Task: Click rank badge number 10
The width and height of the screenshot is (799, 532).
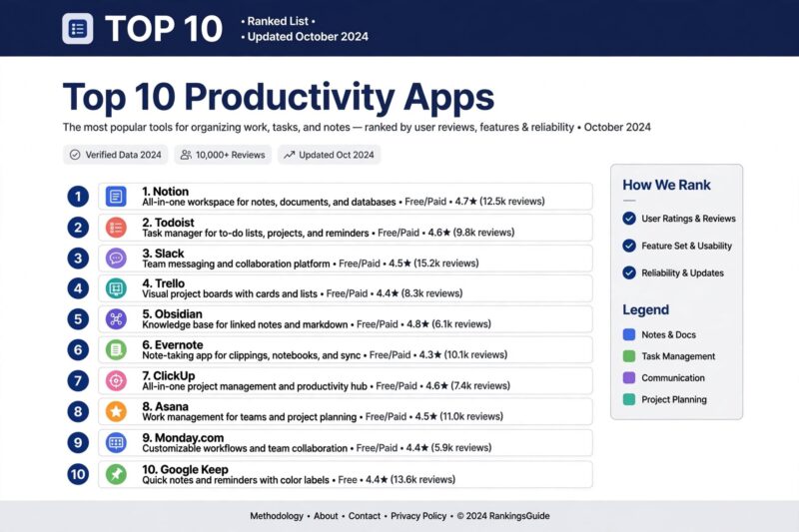Action: click(x=78, y=474)
